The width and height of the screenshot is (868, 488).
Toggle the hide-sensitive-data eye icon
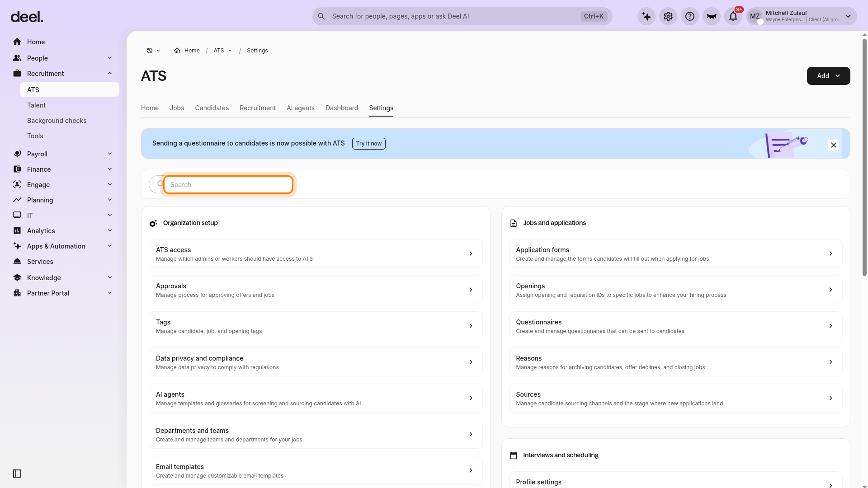click(x=712, y=16)
